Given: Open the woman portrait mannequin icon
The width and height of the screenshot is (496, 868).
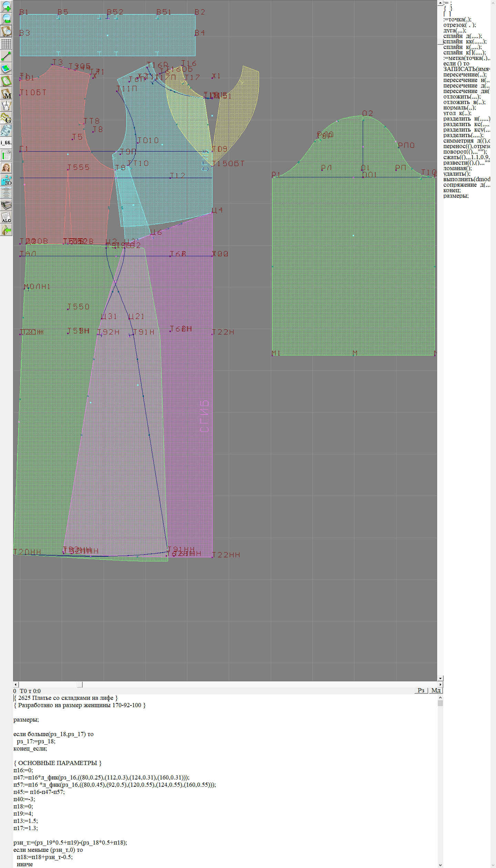Looking at the screenshot, I should click(x=6, y=168).
